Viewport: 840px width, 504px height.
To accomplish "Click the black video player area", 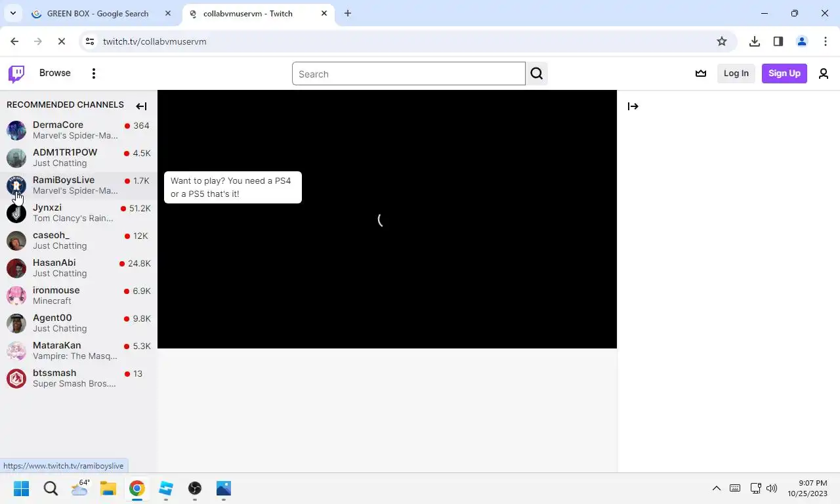I will pos(387,219).
